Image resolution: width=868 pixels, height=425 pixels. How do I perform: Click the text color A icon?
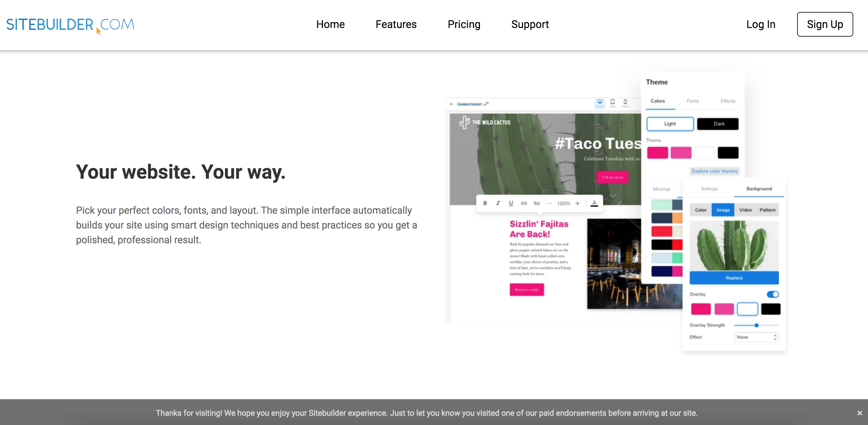coord(594,203)
